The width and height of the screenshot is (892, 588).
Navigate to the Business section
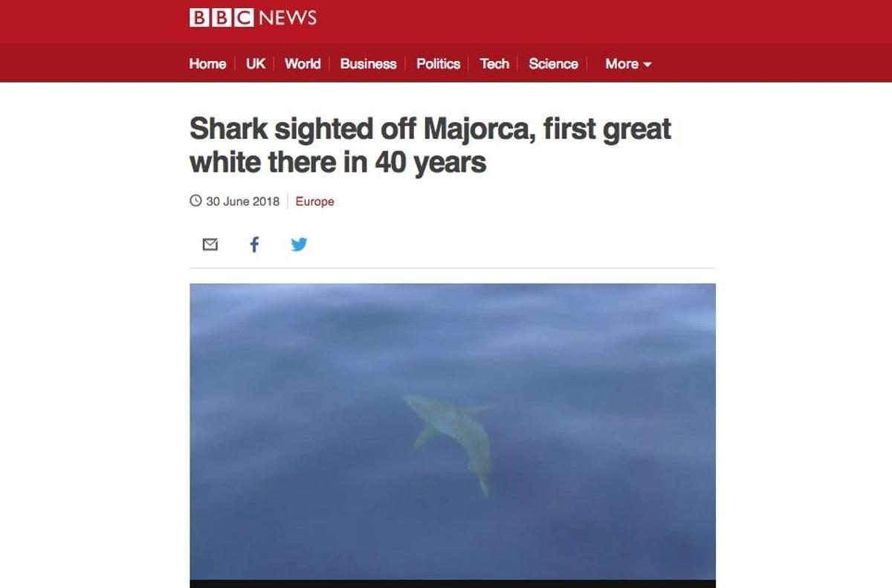click(x=368, y=64)
